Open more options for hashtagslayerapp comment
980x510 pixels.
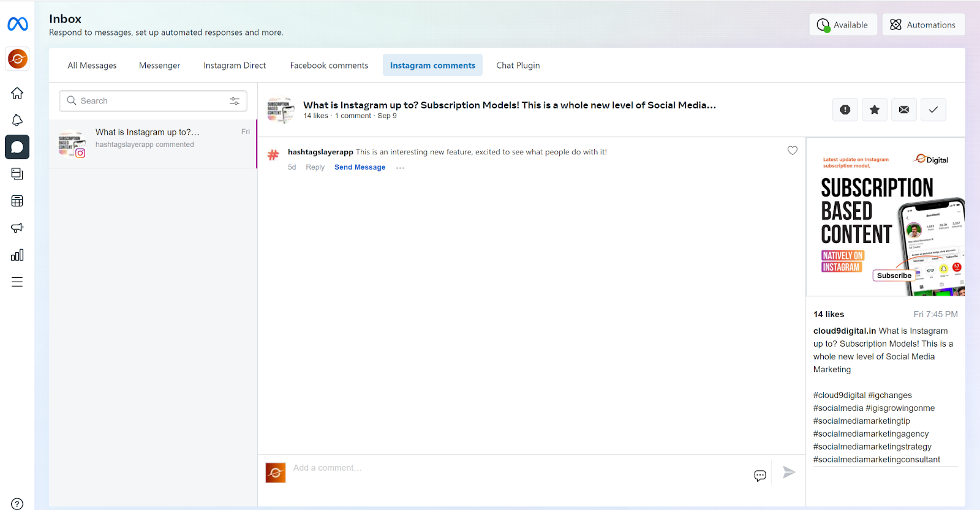coord(401,168)
